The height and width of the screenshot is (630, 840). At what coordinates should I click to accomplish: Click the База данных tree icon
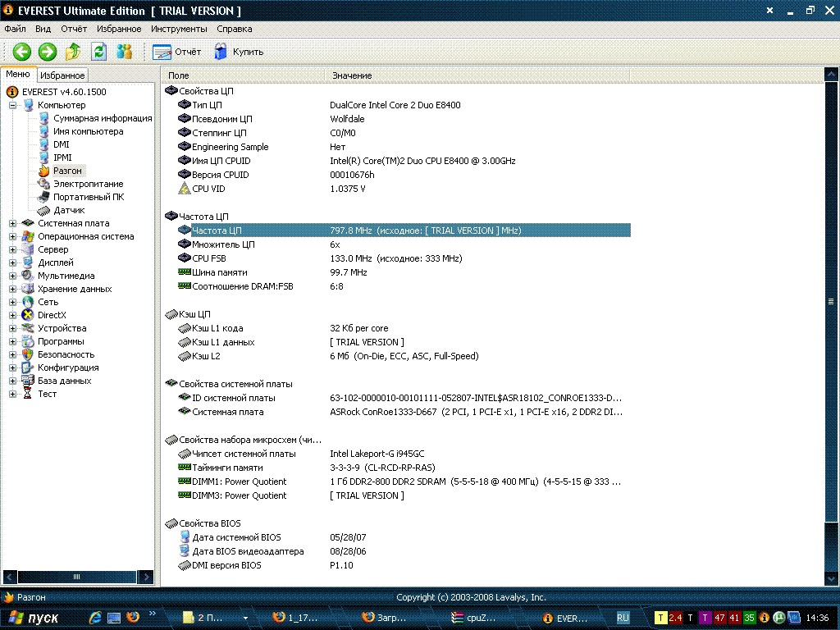point(27,381)
